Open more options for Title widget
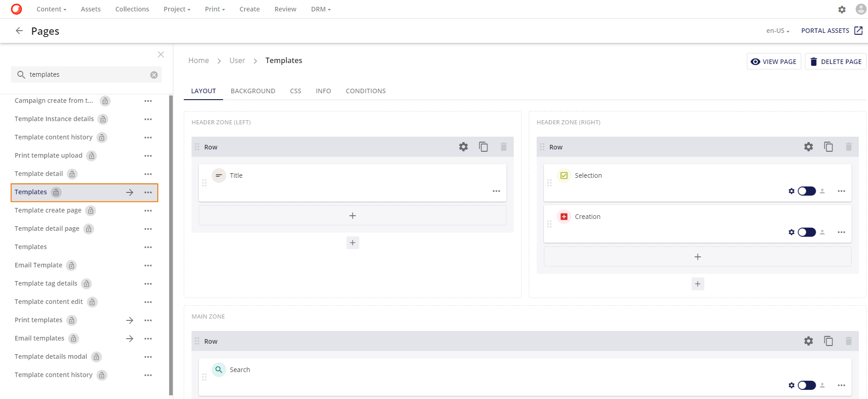 pos(496,191)
